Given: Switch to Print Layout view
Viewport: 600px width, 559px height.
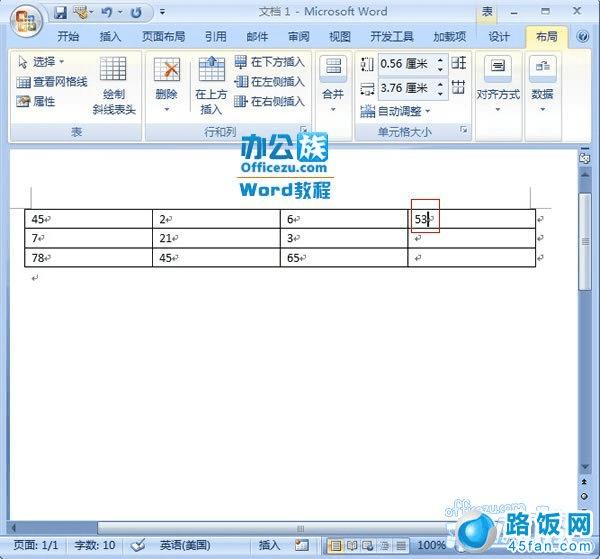Looking at the screenshot, I should click(x=336, y=546).
